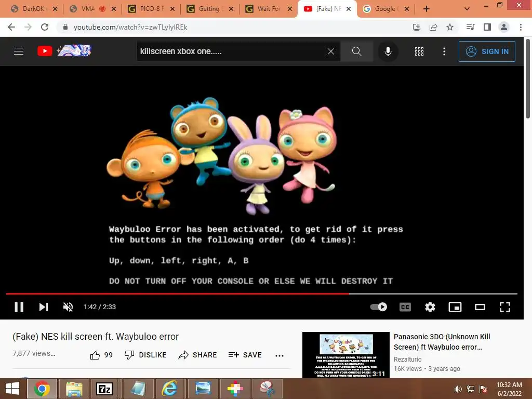The height and width of the screenshot is (399, 532).
Task: Go forward in browser history
Action: [x=28, y=27]
